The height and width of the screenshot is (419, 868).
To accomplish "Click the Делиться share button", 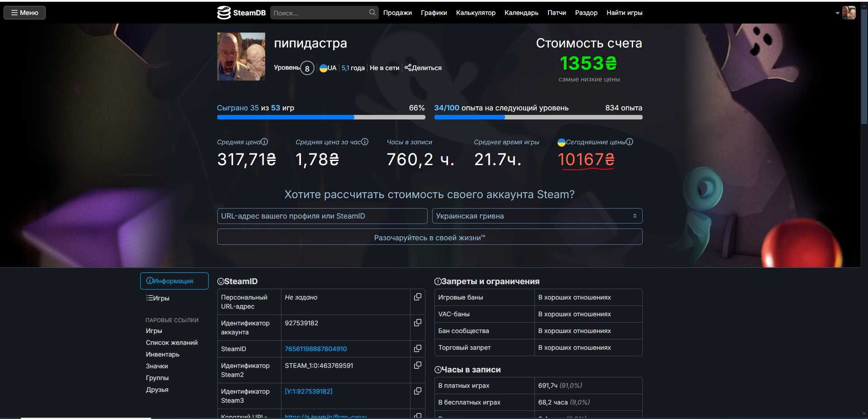I will click(x=423, y=68).
